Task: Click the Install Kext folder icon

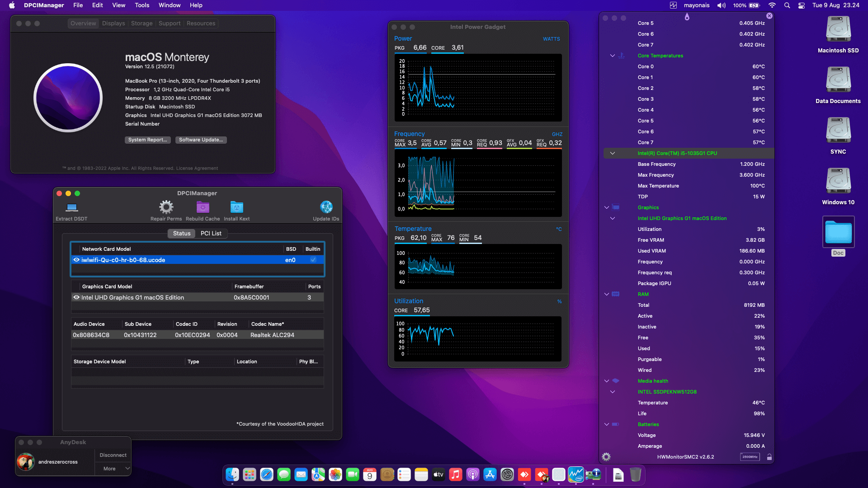Action: click(x=236, y=207)
